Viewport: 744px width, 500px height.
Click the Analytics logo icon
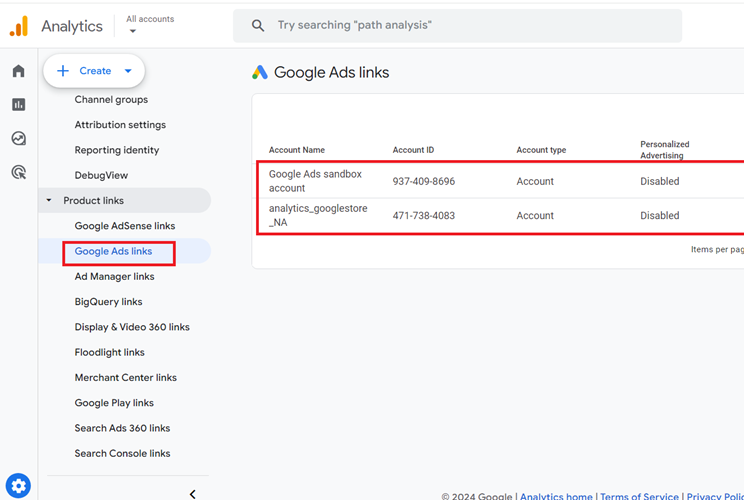click(19, 26)
